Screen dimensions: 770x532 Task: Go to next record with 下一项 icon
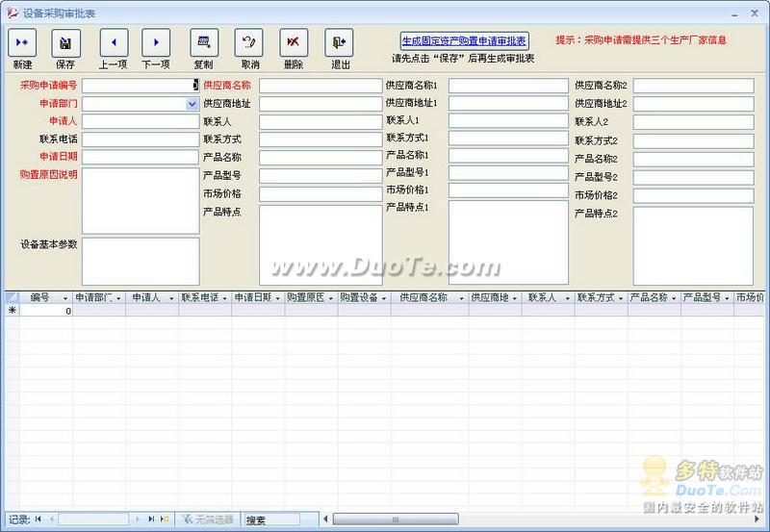point(156,42)
